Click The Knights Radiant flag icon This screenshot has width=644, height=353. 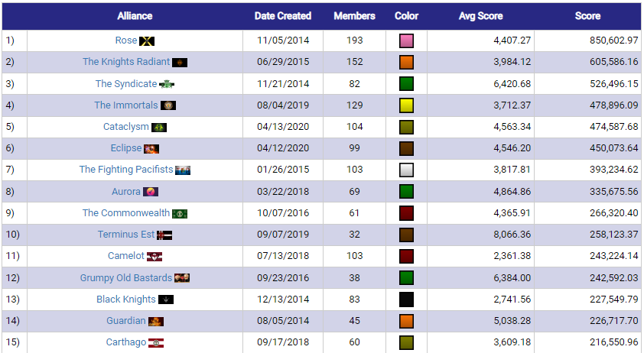click(x=180, y=63)
